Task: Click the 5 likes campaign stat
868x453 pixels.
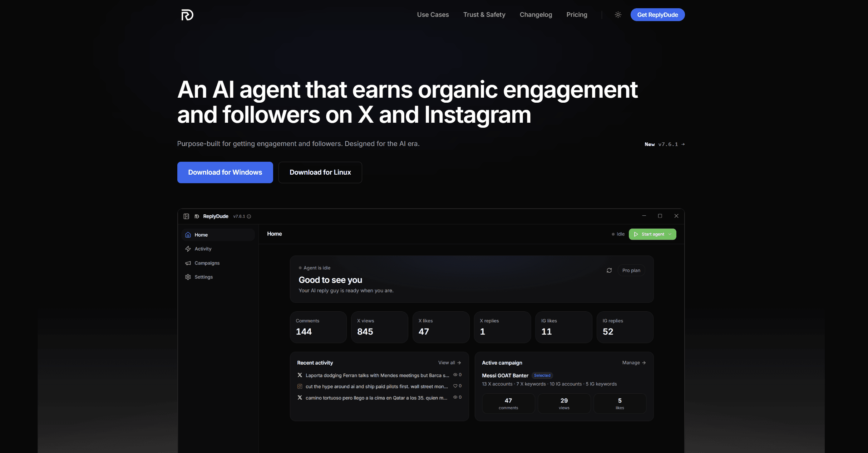Action: [620, 404]
